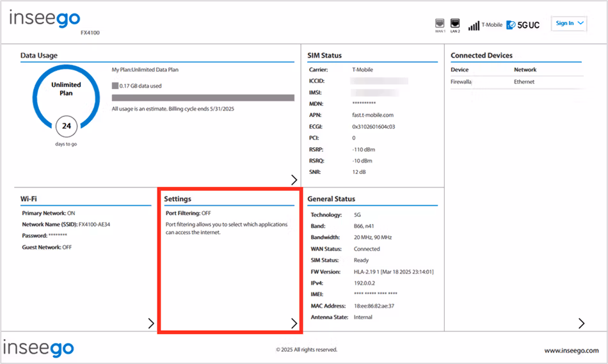This screenshot has height=364, width=608.
Task: Click Bandwidth value 20 MHz, 90 MHz
Action: 372,237
